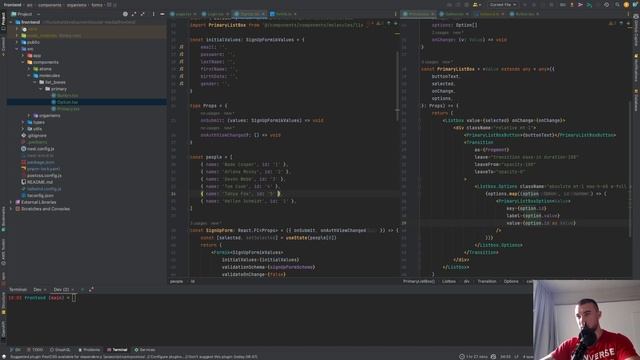The width and height of the screenshot is (640, 360).
Task: Open next.config.js file
Action: pos(38,149)
